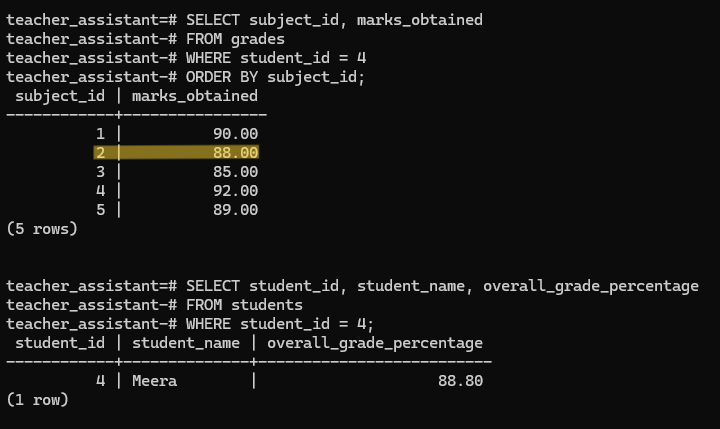Click the "(5 rows)" result count
Viewport: 720px width, 429px height.
click(42, 229)
